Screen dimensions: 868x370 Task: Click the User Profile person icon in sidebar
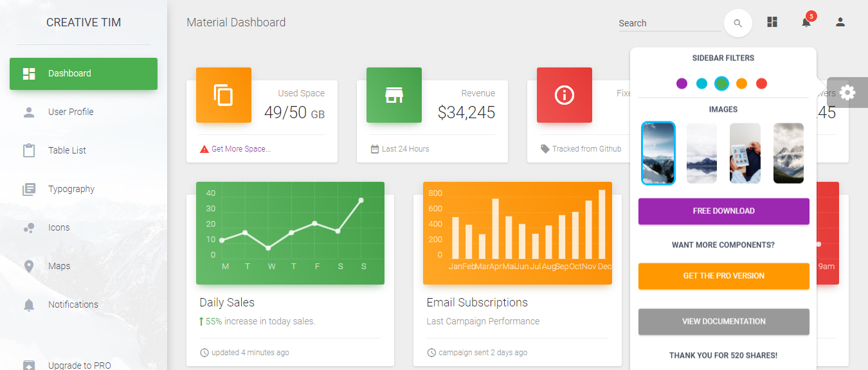pyautogui.click(x=29, y=112)
